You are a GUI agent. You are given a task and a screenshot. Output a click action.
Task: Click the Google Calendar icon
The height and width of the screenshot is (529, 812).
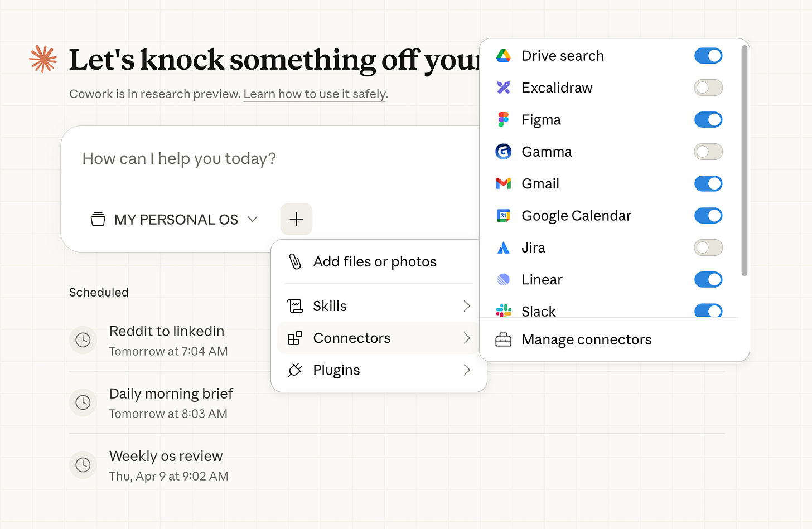504,216
